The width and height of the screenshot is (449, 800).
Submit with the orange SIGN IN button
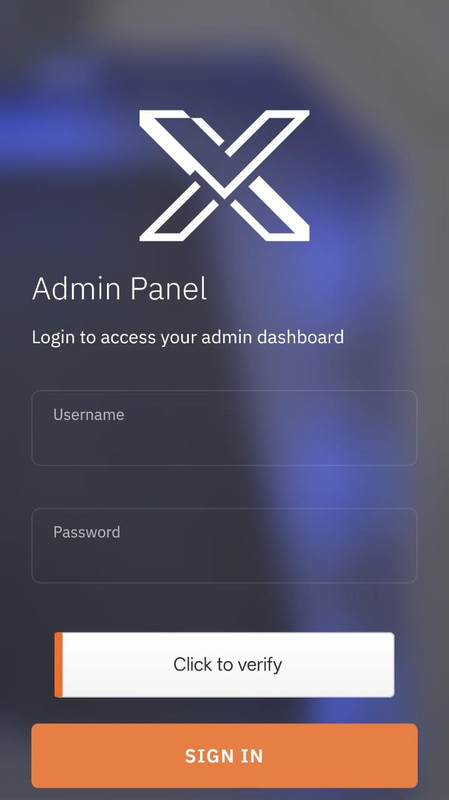pyautogui.click(x=224, y=756)
